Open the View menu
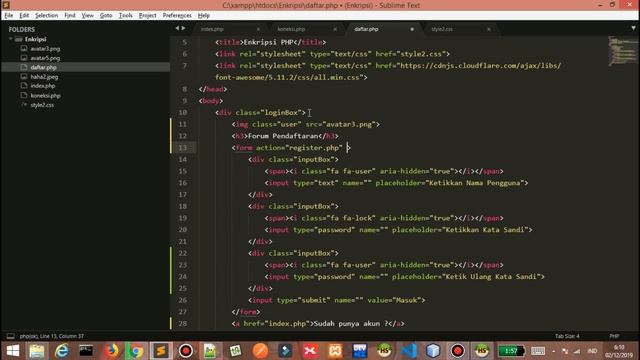The image size is (640, 360). tap(87, 16)
